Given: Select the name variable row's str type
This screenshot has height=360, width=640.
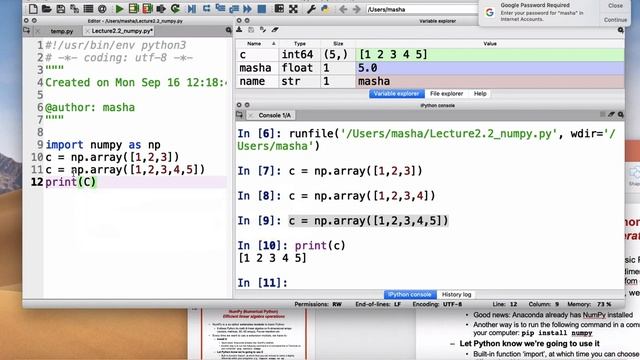Looking at the screenshot, I should click(300, 81).
